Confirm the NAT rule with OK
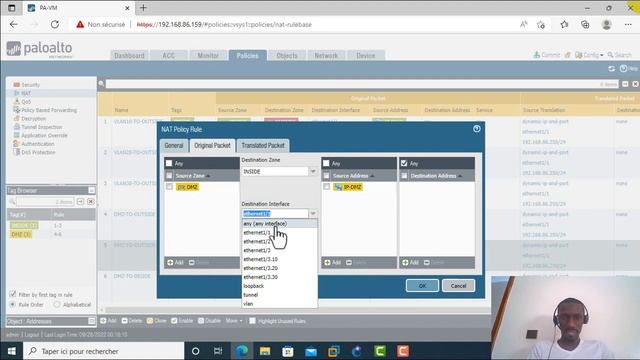The height and width of the screenshot is (360, 640). pyautogui.click(x=422, y=286)
